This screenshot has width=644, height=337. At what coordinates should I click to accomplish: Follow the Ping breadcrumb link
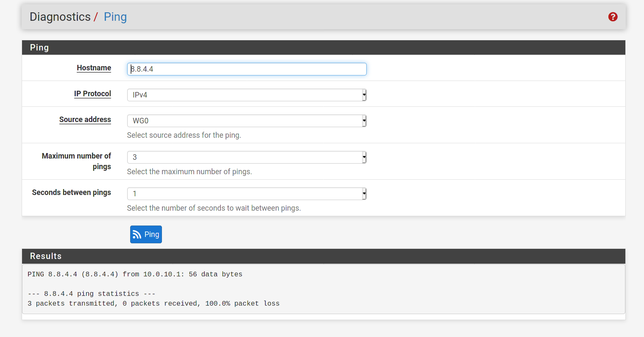(x=115, y=17)
